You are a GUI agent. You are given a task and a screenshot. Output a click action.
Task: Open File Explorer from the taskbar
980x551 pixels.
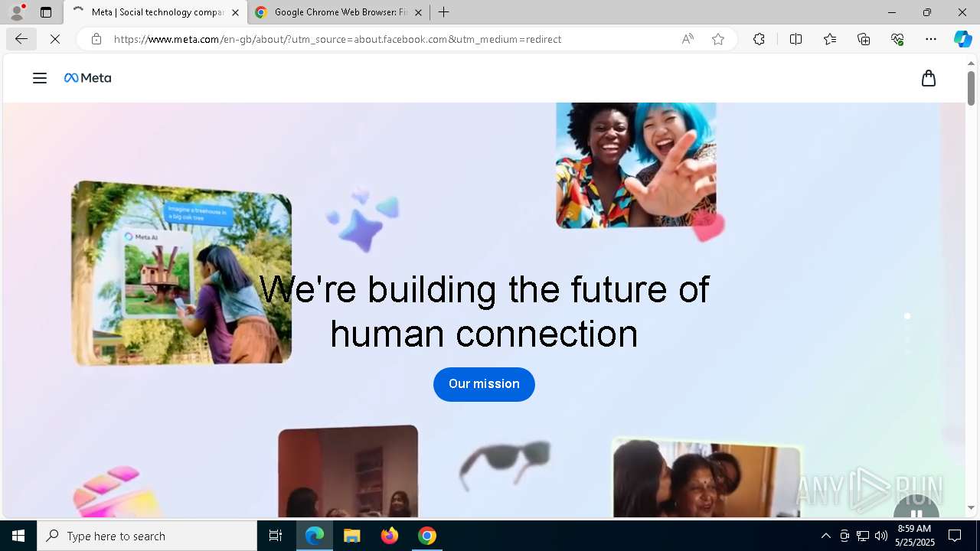[x=352, y=536]
